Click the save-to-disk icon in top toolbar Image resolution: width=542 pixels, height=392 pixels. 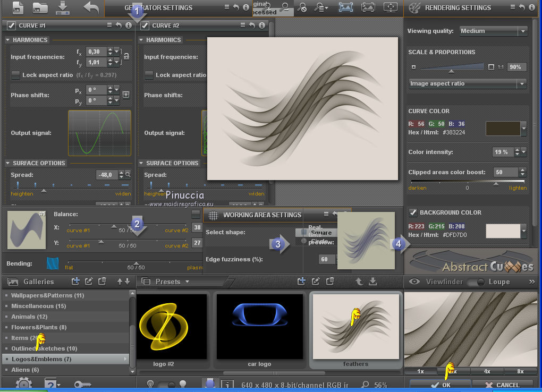[63, 8]
